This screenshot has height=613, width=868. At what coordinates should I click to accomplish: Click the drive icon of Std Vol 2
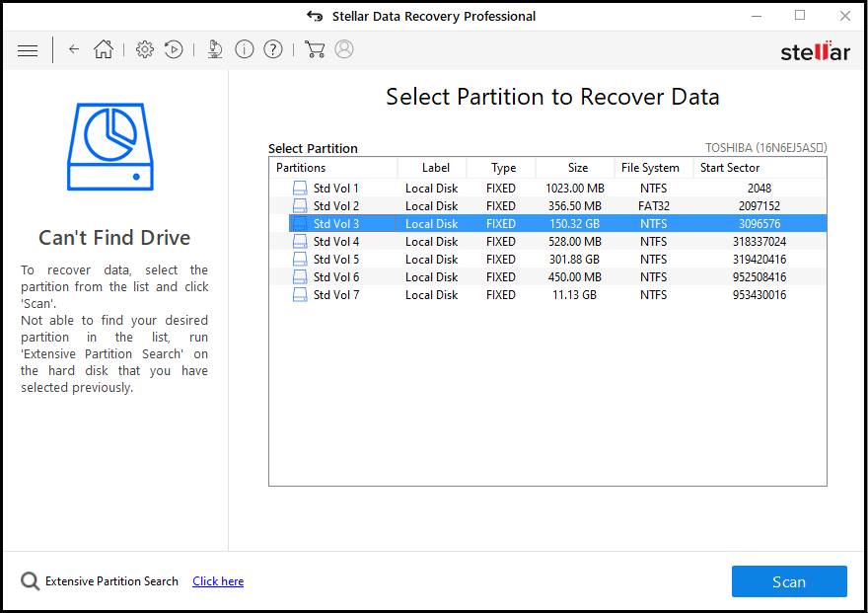pos(300,206)
